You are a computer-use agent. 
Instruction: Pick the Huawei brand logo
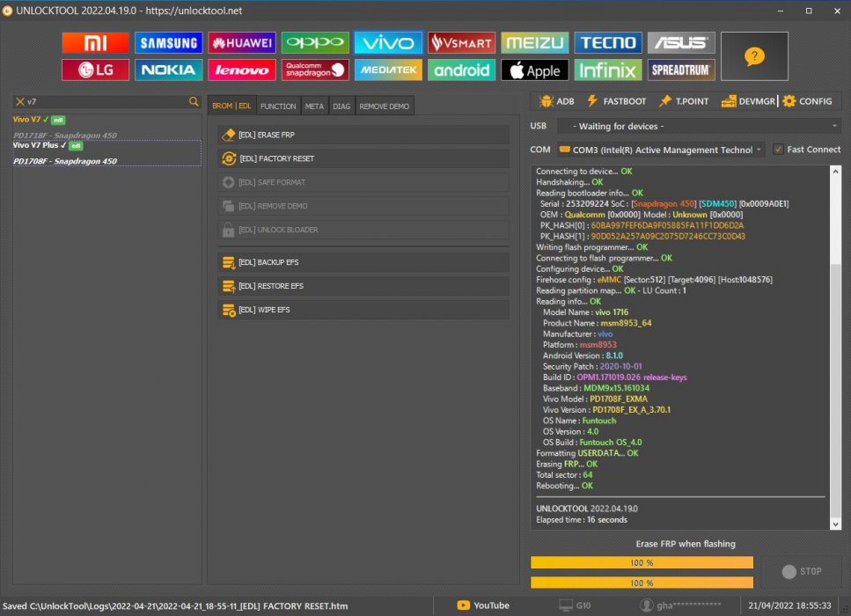click(x=241, y=43)
